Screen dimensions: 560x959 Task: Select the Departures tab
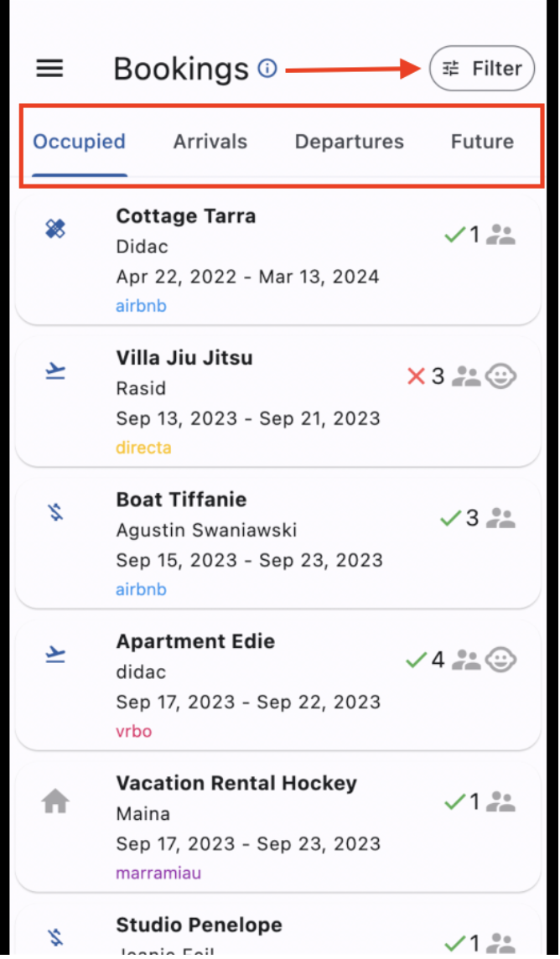click(349, 142)
